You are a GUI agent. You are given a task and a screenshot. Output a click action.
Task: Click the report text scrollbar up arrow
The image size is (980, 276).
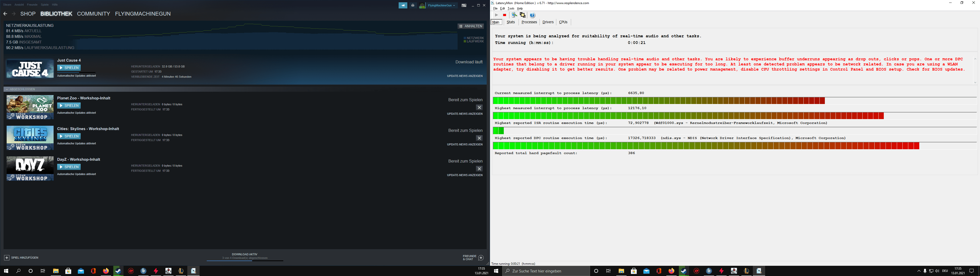(975, 59)
